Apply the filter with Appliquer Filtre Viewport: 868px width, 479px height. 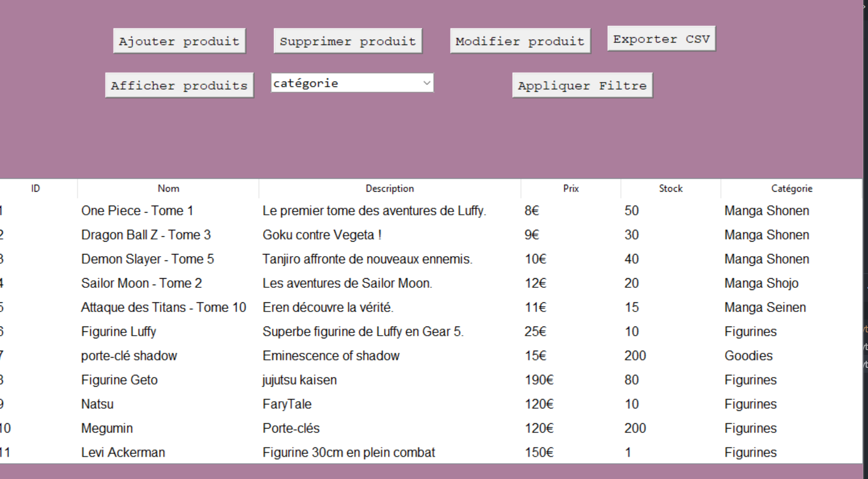tap(583, 85)
